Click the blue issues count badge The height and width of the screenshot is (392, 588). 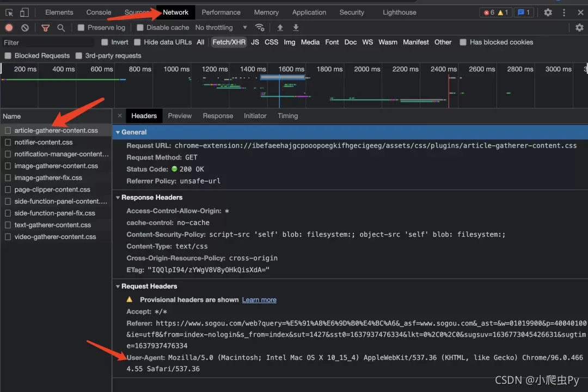tap(524, 13)
